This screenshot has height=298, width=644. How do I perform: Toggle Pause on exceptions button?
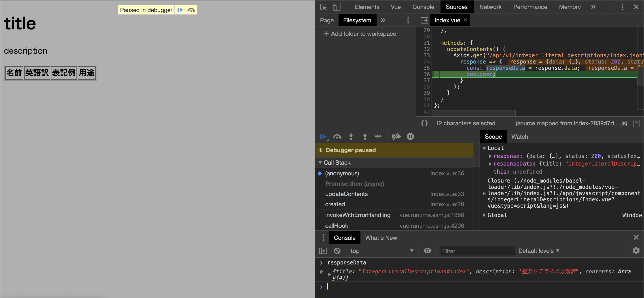pos(410,137)
